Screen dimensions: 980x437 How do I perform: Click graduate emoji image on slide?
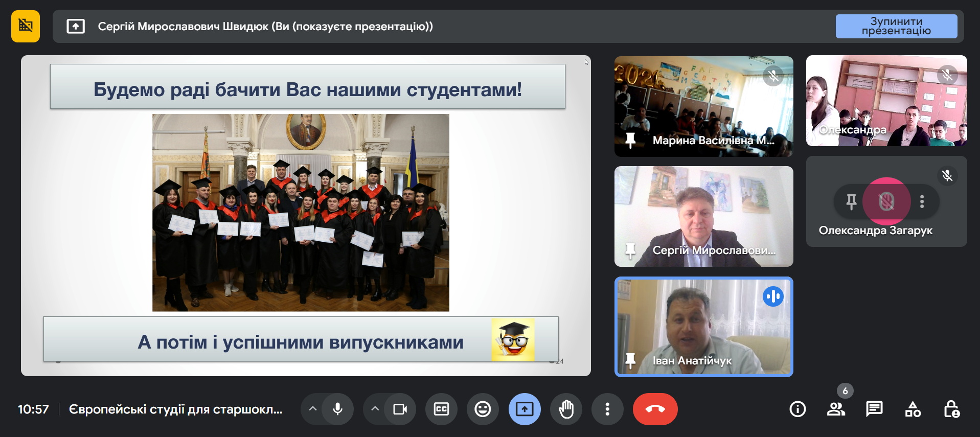coord(513,340)
